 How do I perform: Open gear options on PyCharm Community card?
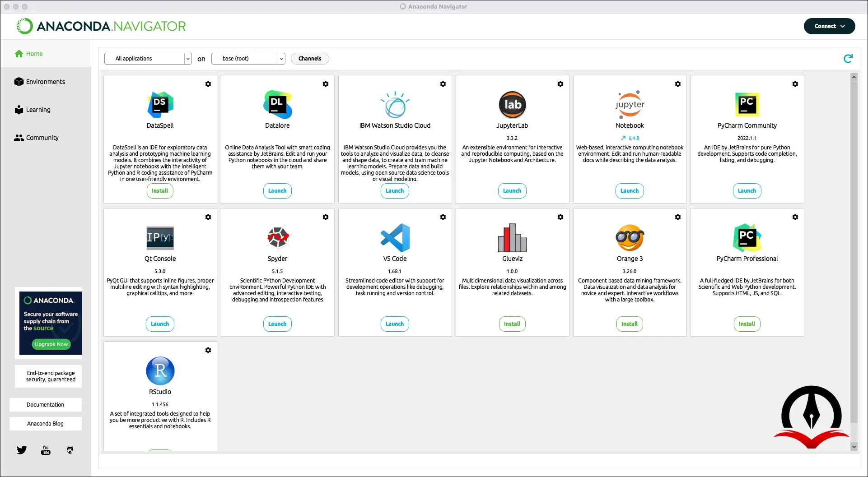coord(795,84)
